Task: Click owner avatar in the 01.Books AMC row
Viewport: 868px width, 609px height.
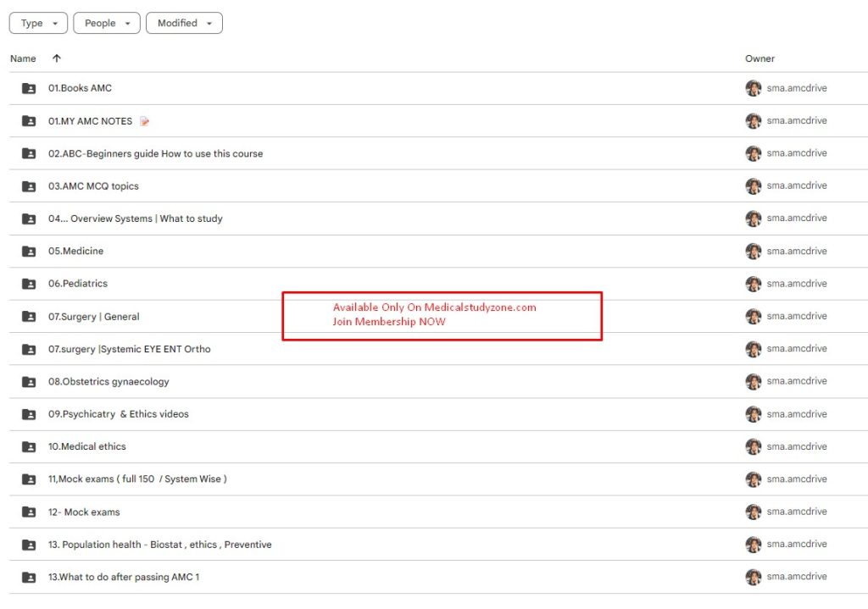Action: (x=753, y=88)
